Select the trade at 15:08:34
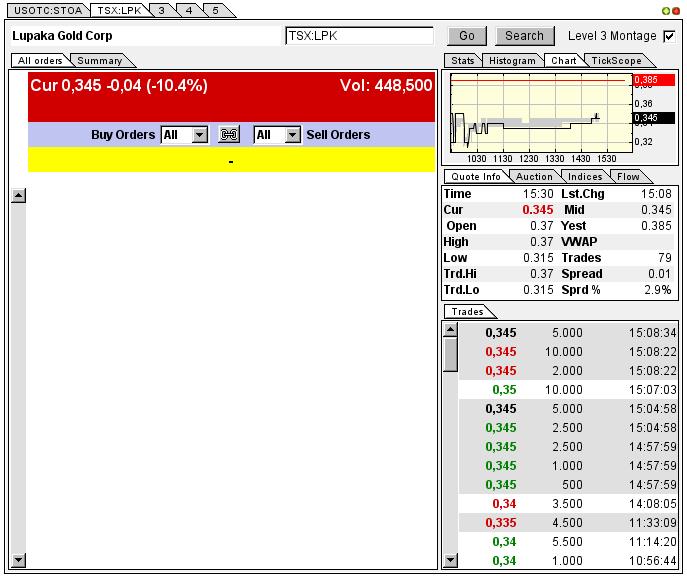This screenshot has width=687, height=577. coord(568,333)
